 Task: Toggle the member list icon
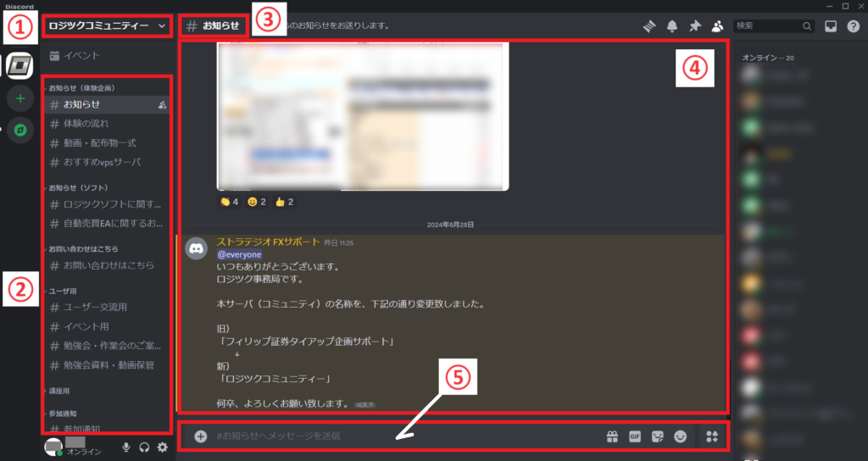[717, 26]
